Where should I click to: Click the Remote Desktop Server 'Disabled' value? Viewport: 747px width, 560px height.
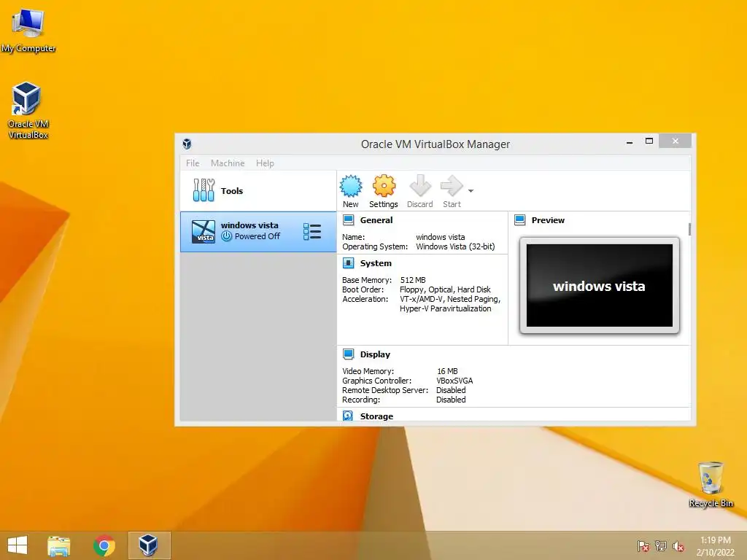pyautogui.click(x=451, y=390)
